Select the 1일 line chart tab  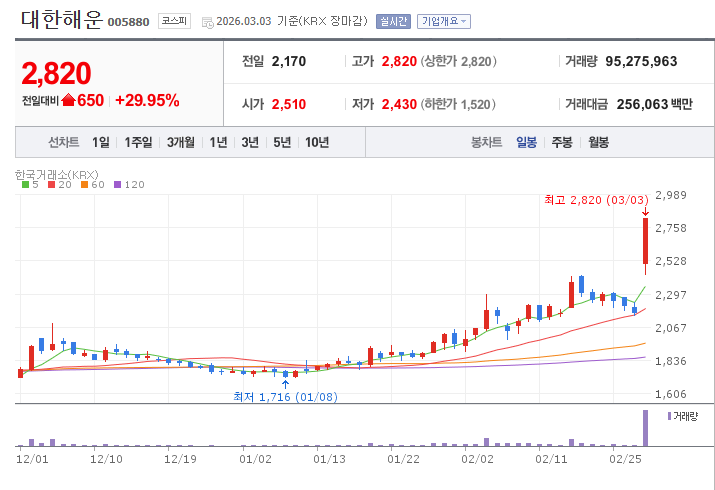(101, 142)
